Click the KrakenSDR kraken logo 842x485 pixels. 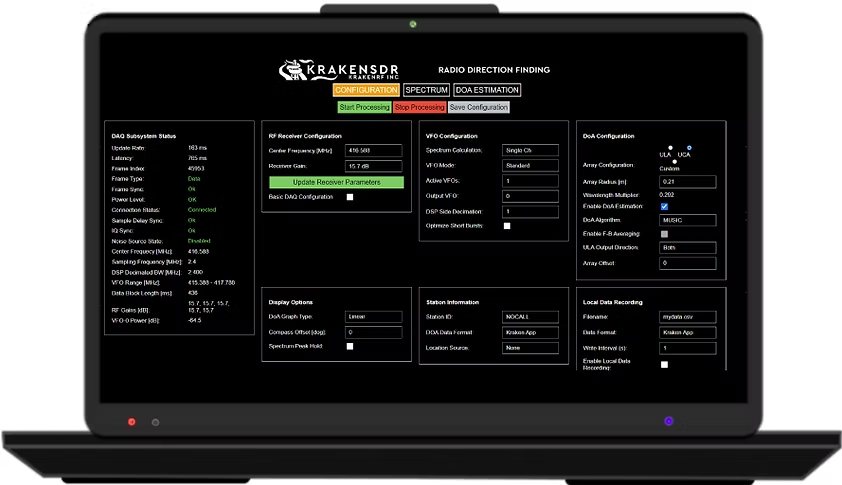(338, 70)
